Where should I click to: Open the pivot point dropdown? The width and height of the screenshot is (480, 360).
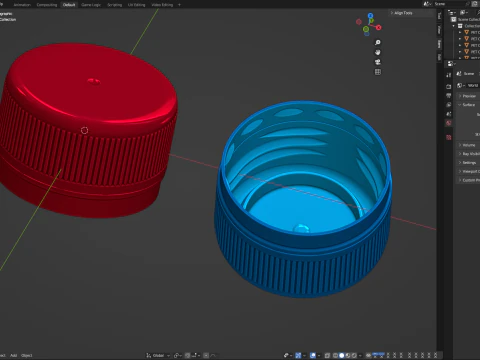click(178, 355)
